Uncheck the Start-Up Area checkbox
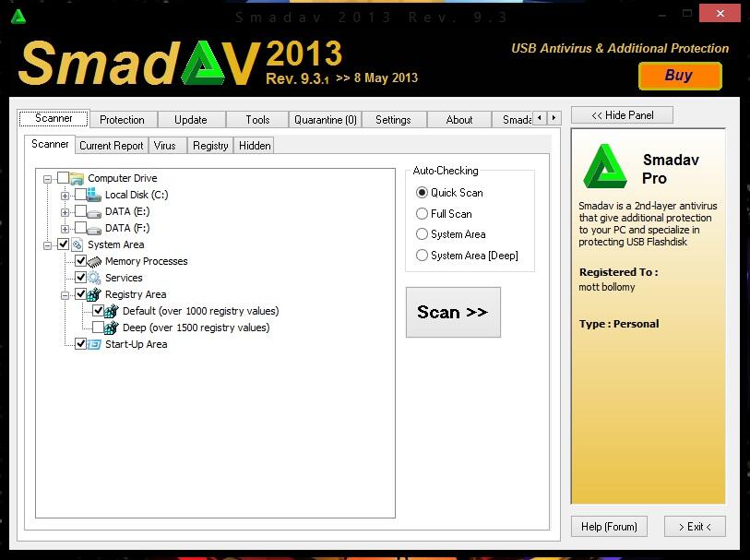Image resolution: width=750 pixels, height=560 pixels. (x=80, y=343)
